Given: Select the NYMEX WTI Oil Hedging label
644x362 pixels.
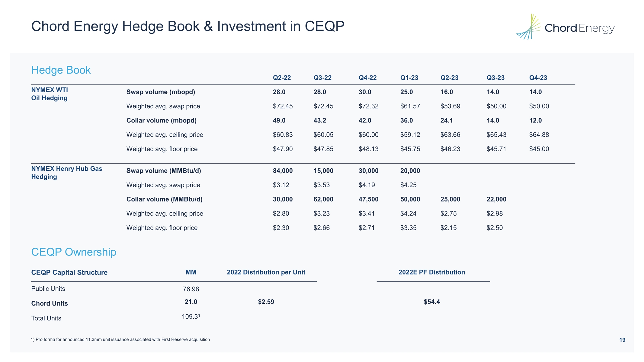Looking at the screenshot, I should pyautogui.click(x=50, y=94).
